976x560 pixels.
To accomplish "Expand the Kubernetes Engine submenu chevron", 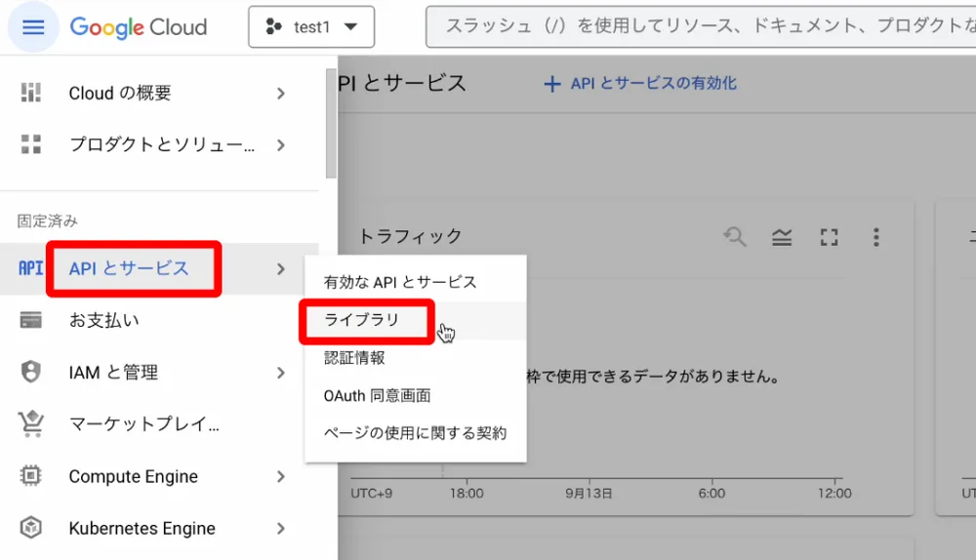I will point(281,528).
